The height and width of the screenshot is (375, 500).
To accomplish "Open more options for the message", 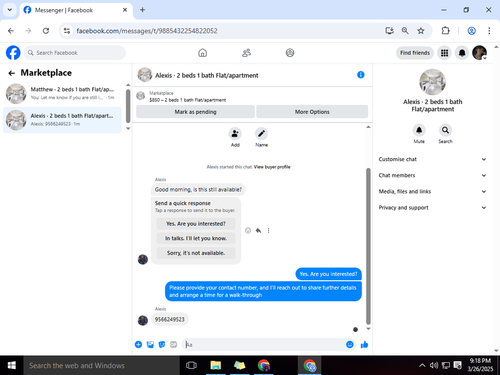I will coord(268,230).
